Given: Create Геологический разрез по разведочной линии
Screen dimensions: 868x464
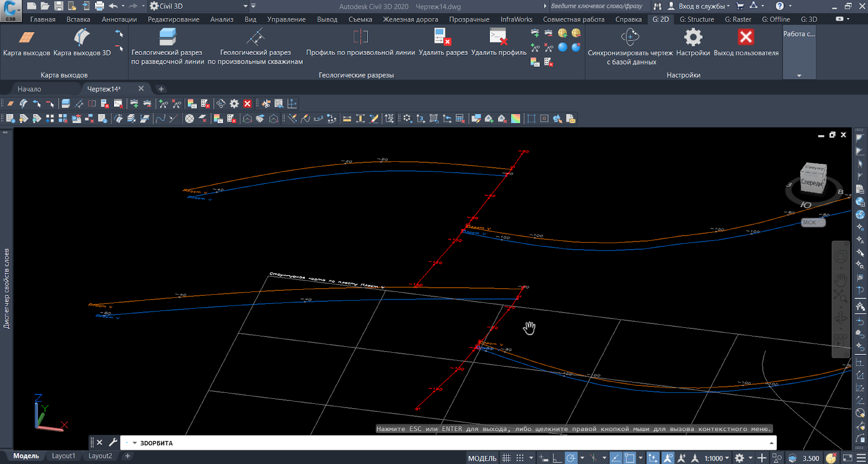Looking at the screenshot, I should click(168, 46).
